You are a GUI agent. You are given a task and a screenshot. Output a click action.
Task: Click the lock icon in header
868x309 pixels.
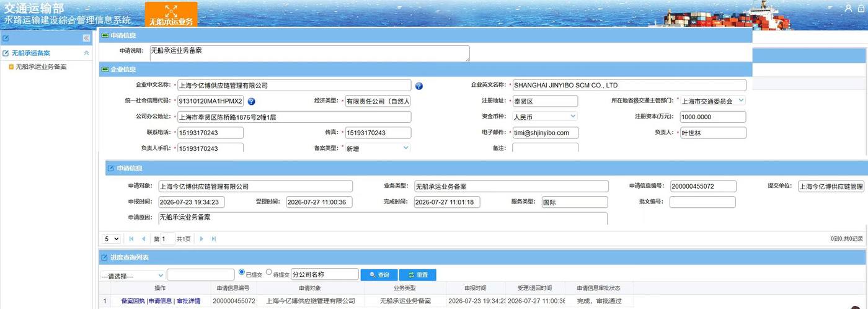tap(861, 8)
